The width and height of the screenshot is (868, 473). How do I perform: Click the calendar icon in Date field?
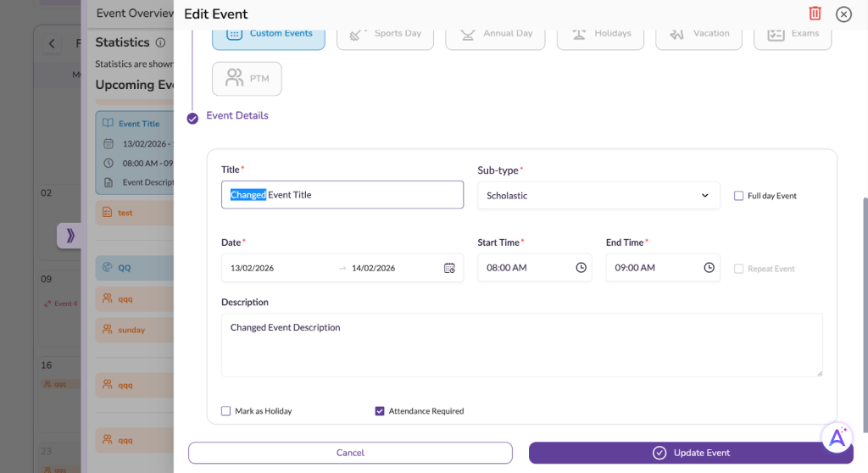coord(449,268)
